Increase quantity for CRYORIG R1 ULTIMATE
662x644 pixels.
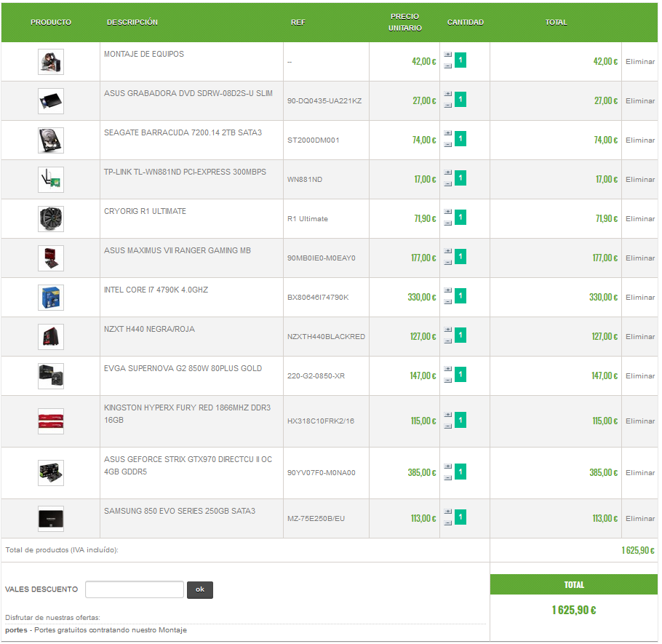pos(448,212)
